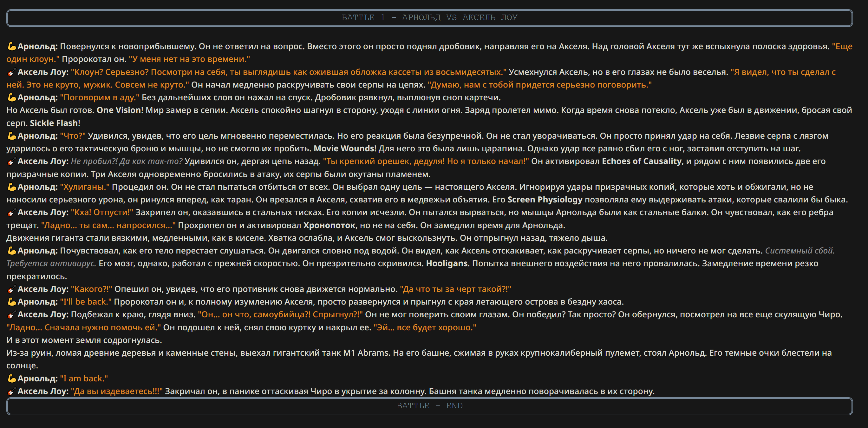Click the muscle emoji on the "Поговорим в аду." line
This screenshot has width=868, height=428.
[11, 97]
